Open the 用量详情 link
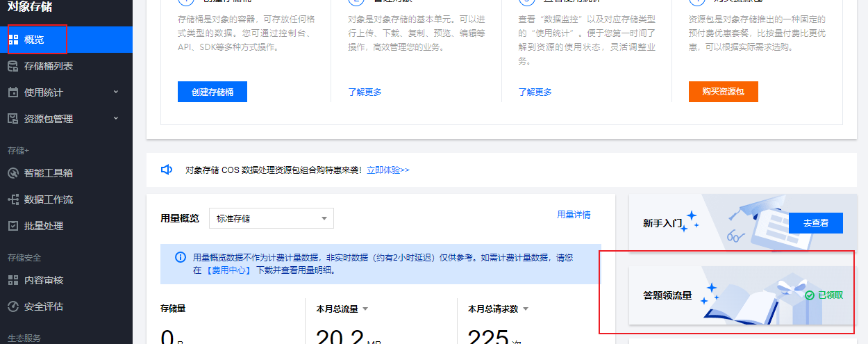This screenshot has height=344, width=868. click(x=574, y=215)
